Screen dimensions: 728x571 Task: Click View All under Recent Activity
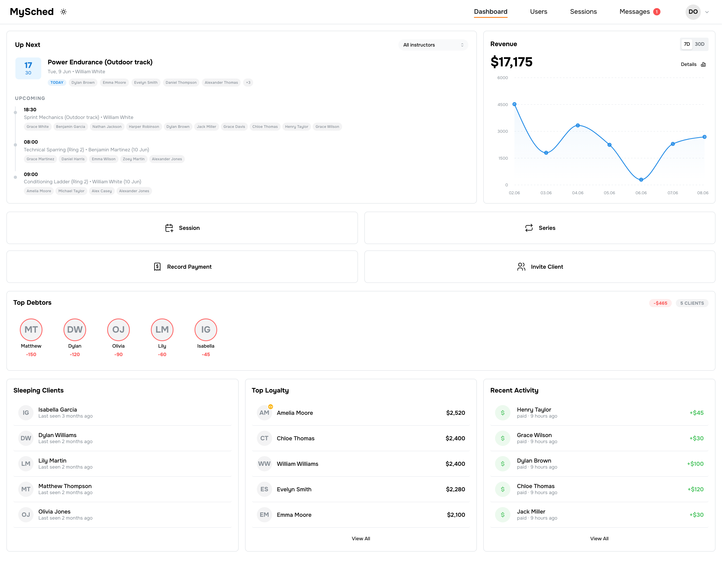(604, 543)
